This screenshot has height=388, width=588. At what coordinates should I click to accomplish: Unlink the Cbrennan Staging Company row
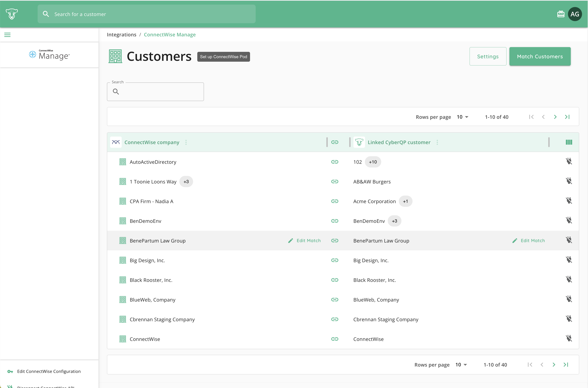pos(569,319)
